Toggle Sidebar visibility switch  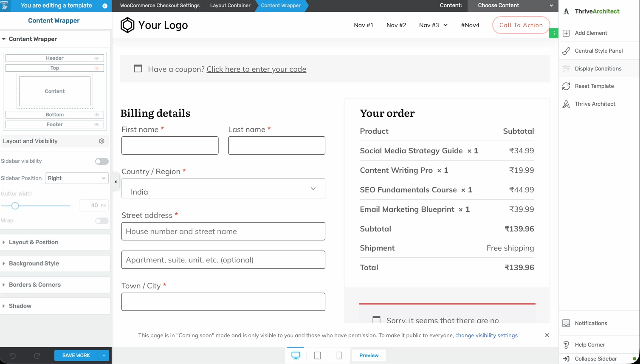coord(101,161)
